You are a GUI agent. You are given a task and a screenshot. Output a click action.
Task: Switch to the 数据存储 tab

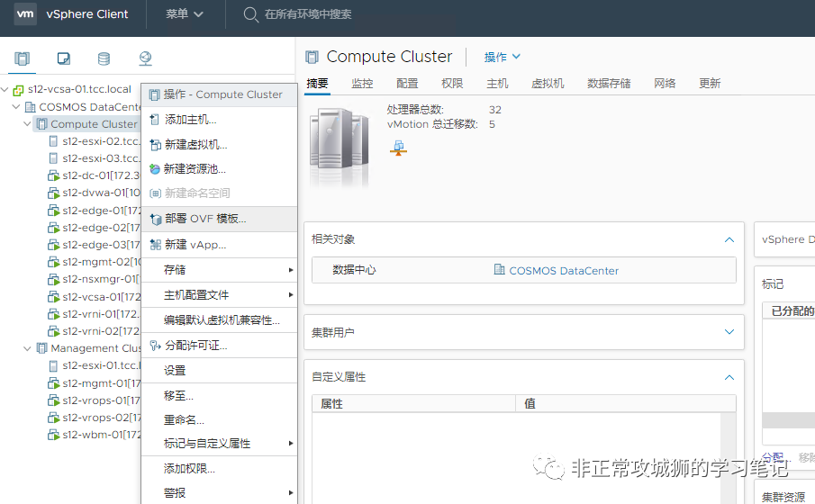pyautogui.click(x=609, y=83)
